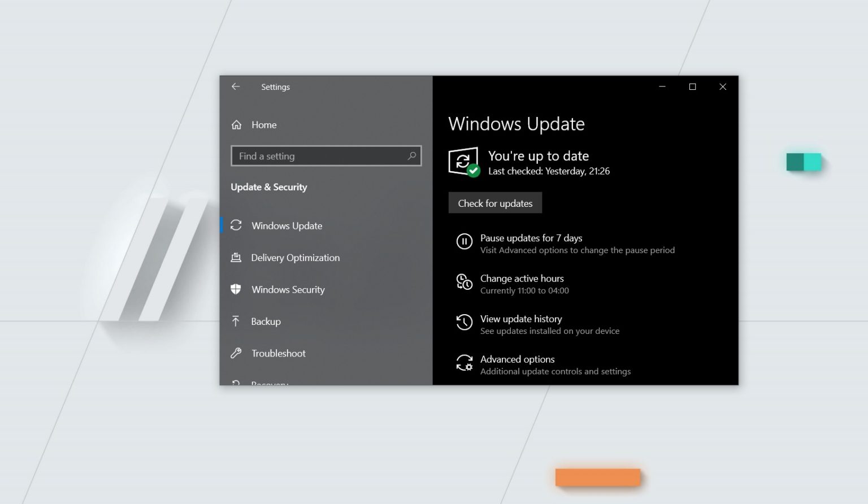The height and width of the screenshot is (504, 868).
Task: Click the update history icon
Action: [x=464, y=322]
